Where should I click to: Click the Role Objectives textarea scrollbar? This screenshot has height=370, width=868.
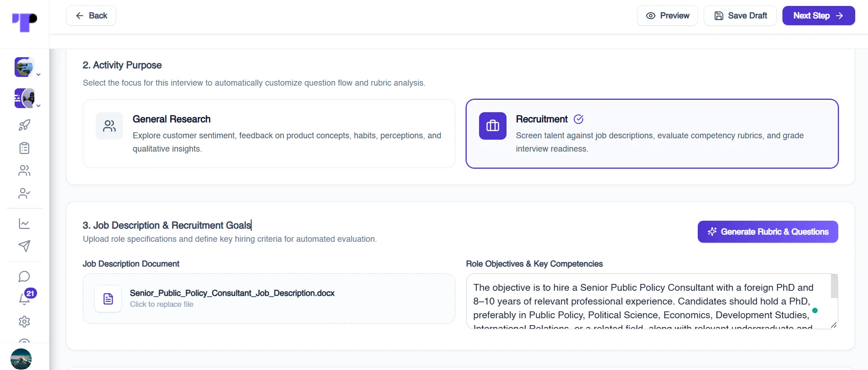(x=834, y=286)
